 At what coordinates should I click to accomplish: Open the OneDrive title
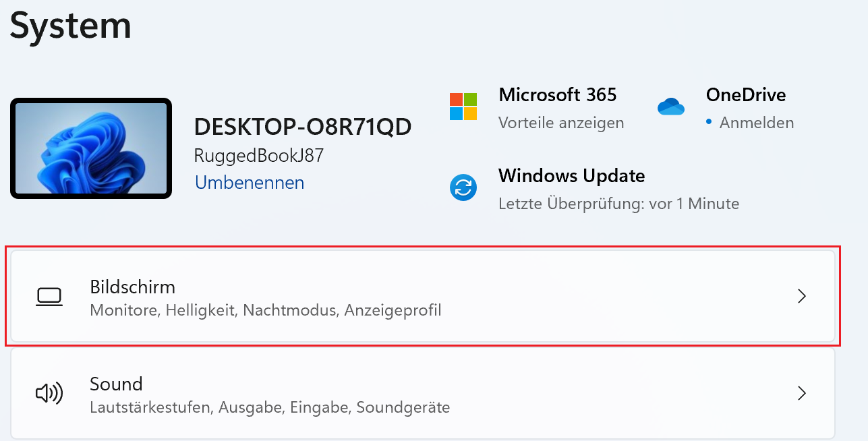pos(746,95)
